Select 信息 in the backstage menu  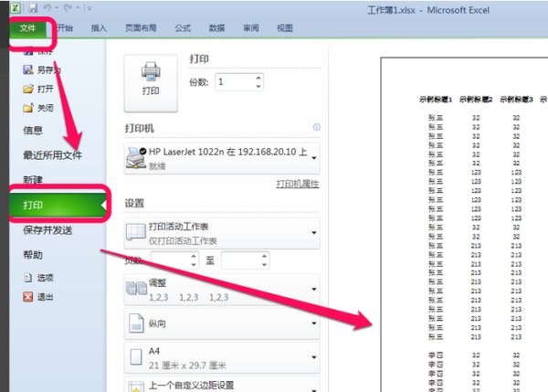pos(33,131)
